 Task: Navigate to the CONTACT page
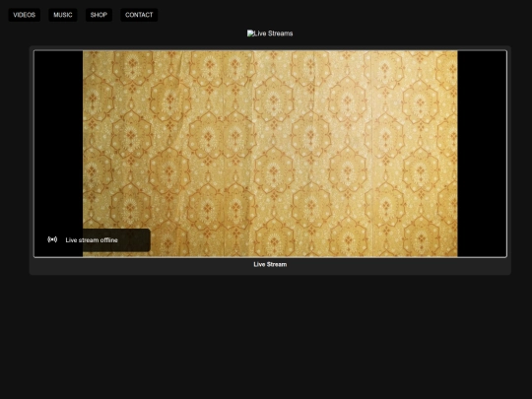tap(139, 15)
